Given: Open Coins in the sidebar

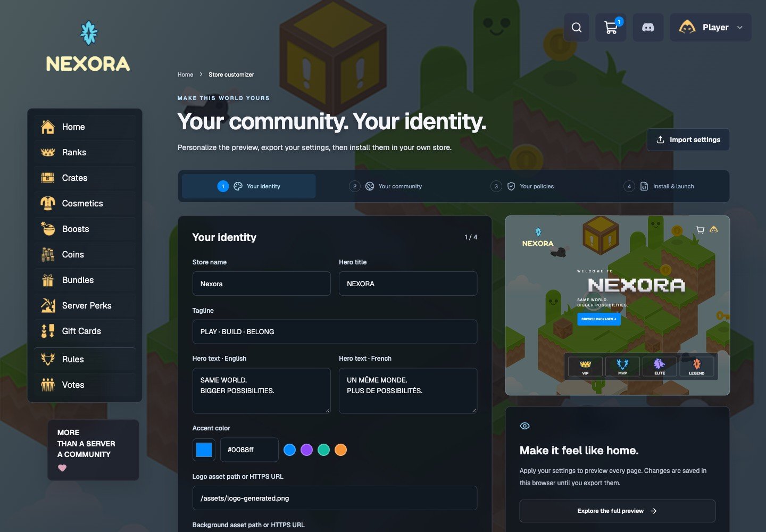Looking at the screenshot, I should [x=85, y=254].
